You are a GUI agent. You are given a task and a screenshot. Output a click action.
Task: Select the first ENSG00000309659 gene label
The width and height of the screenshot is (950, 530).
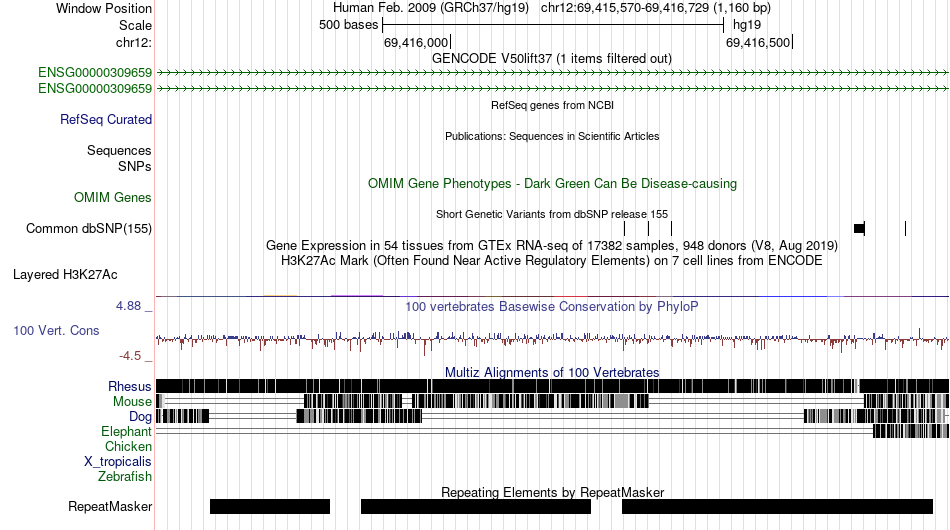pyautogui.click(x=95, y=73)
